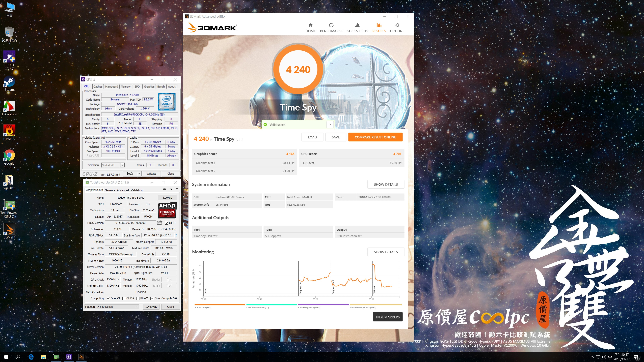This screenshot has height=362, width=644.
Task: Click the Intel Core i7 logo in CPU-Z
Action: [x=167, y=102]
